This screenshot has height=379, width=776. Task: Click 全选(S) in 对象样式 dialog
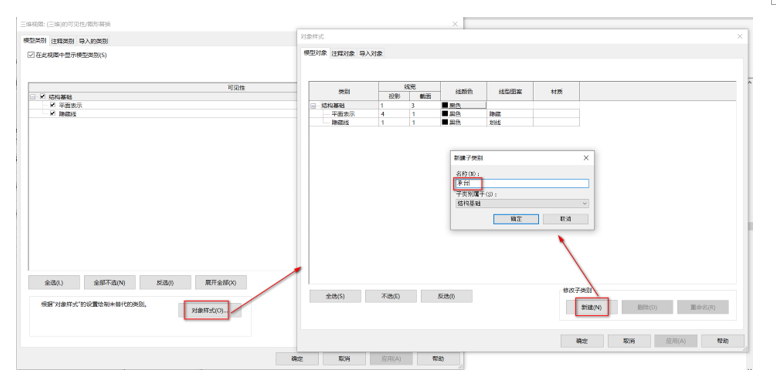point(335,296)
